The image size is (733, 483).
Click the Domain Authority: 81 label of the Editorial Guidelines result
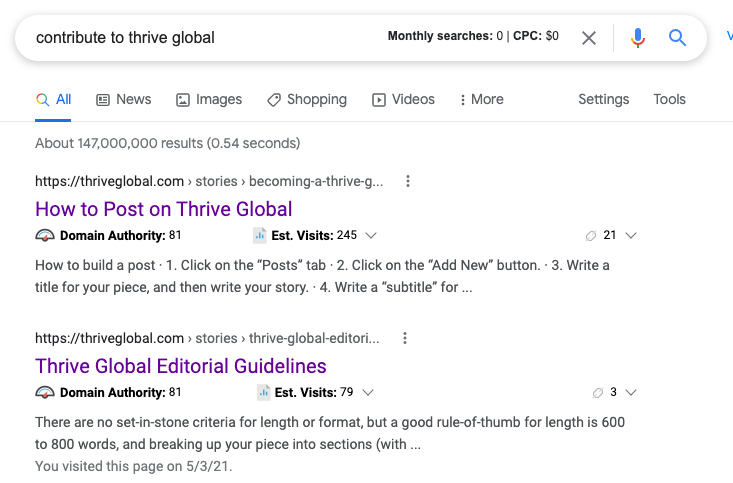click(120, 392)
